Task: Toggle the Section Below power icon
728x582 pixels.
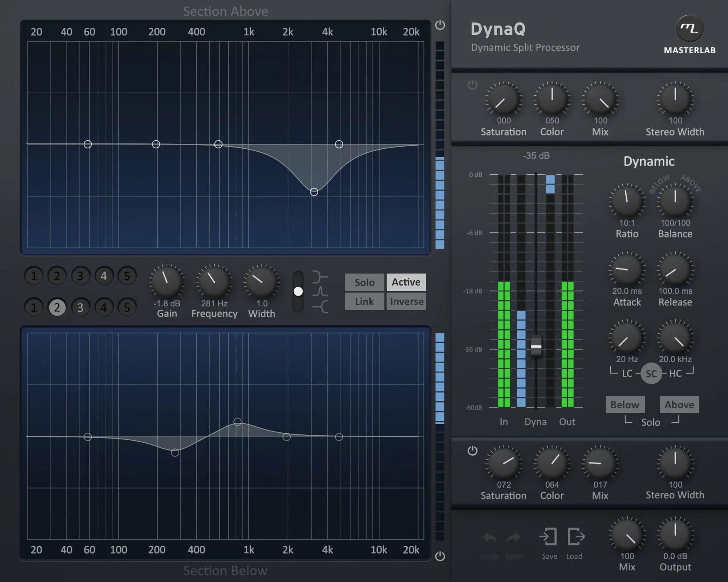Action: pyautogui.click(x=440, y=556)
